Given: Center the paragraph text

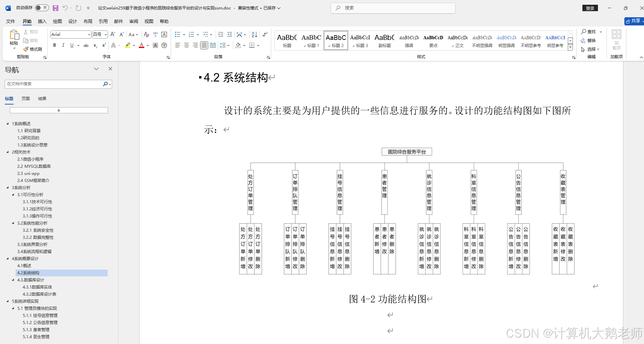Looking at the screenshot, I should 186,45.
